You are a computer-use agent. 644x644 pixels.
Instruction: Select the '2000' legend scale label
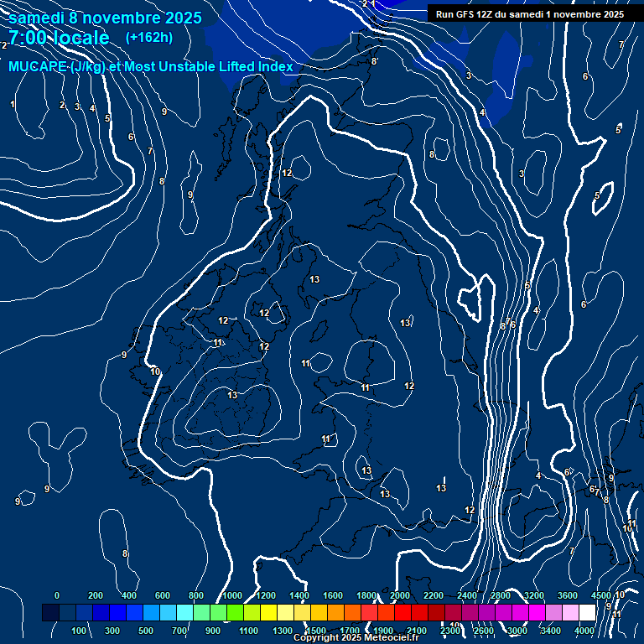[x=400, y=595]
